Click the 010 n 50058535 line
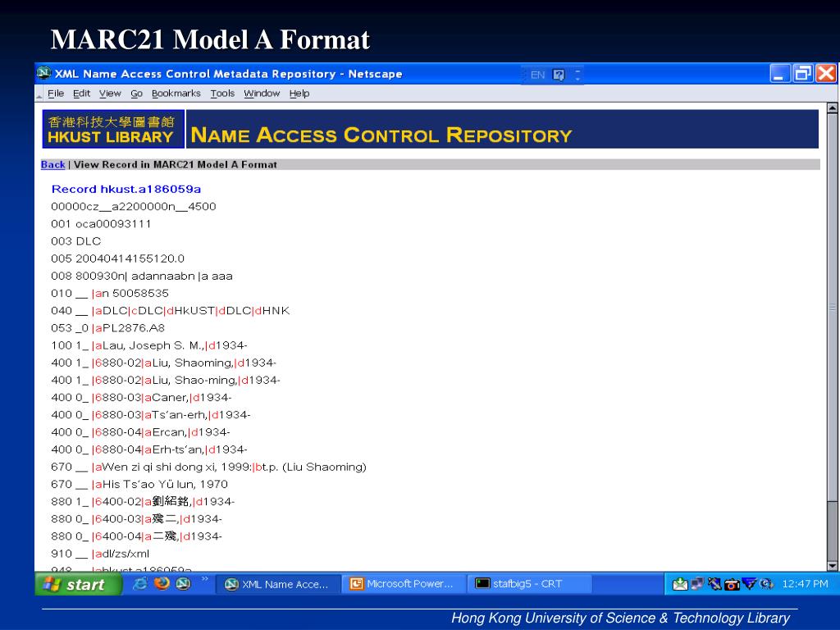 point(110,294)
